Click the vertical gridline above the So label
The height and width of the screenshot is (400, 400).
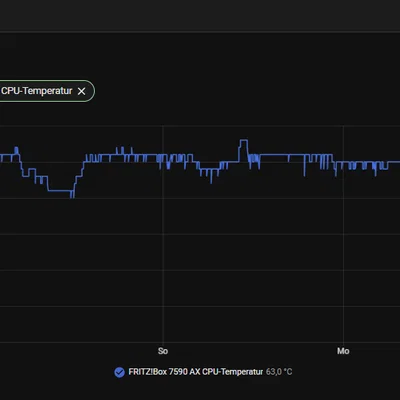163,233
